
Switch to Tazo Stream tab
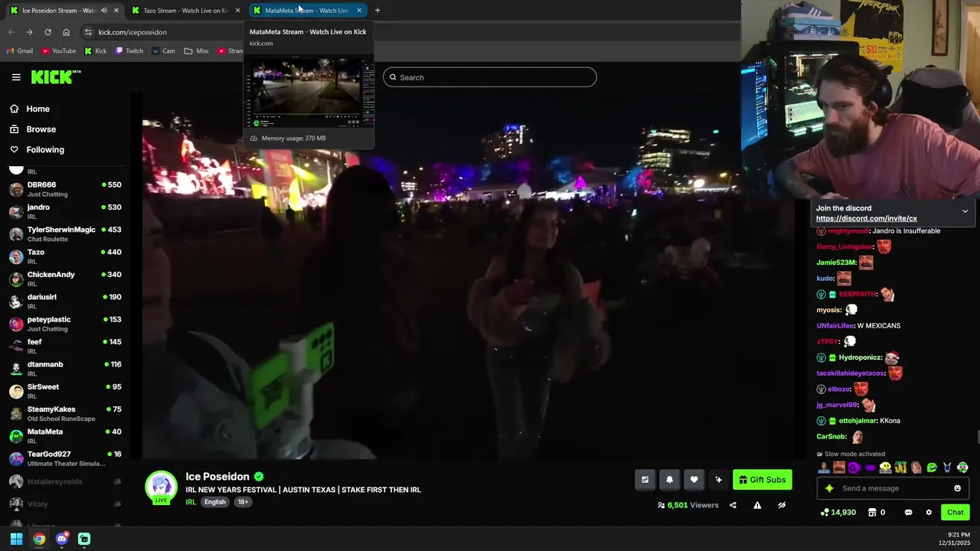click(x=185, y=11)
